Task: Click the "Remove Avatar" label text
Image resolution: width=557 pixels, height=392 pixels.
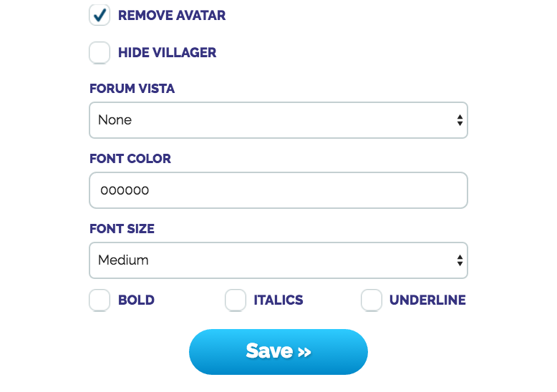Action: pos(172,16)
